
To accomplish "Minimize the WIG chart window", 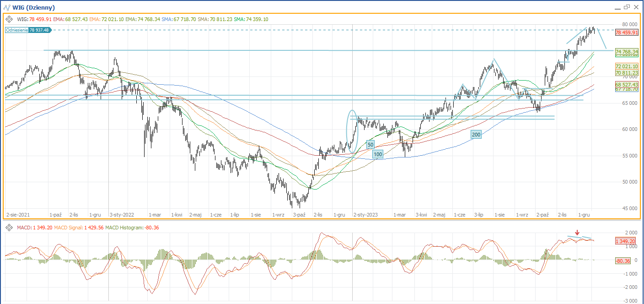I will 617,7.
